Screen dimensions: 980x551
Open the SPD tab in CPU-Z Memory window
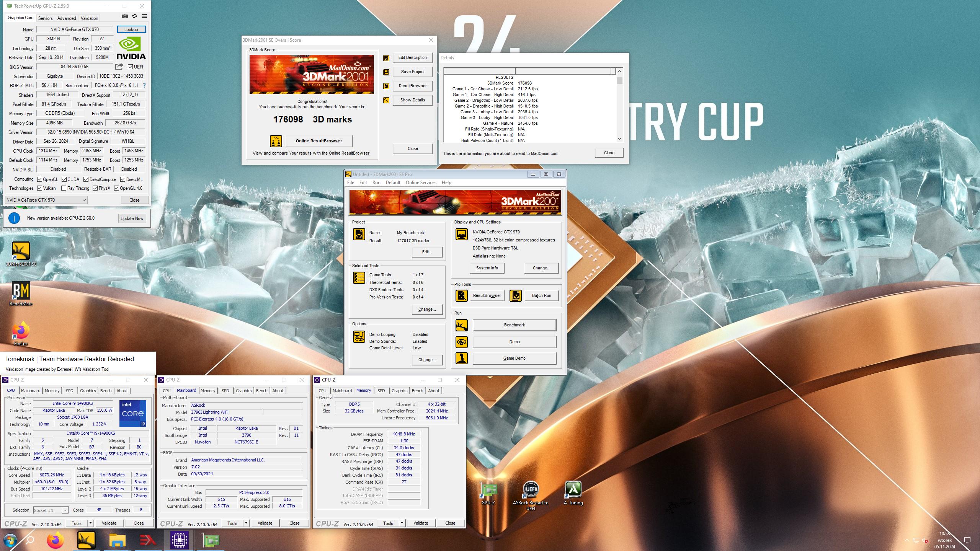(x=381, y=391)
